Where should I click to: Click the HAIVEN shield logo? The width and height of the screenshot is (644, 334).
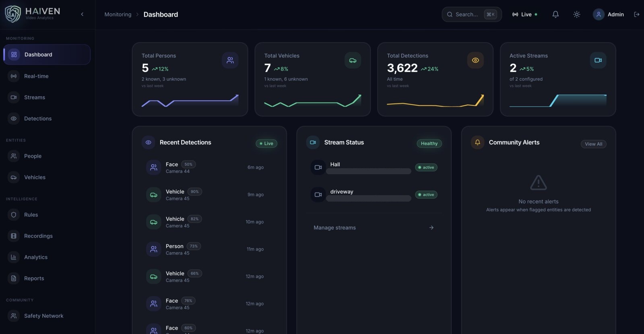[12, 14]
